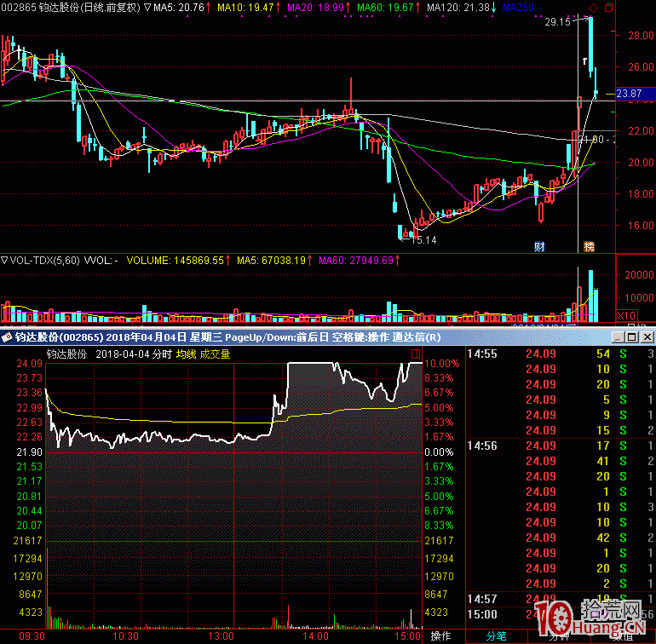Click the 09:30 time label
The height and width of the screenshot is (644, 656).
point(32,636)
